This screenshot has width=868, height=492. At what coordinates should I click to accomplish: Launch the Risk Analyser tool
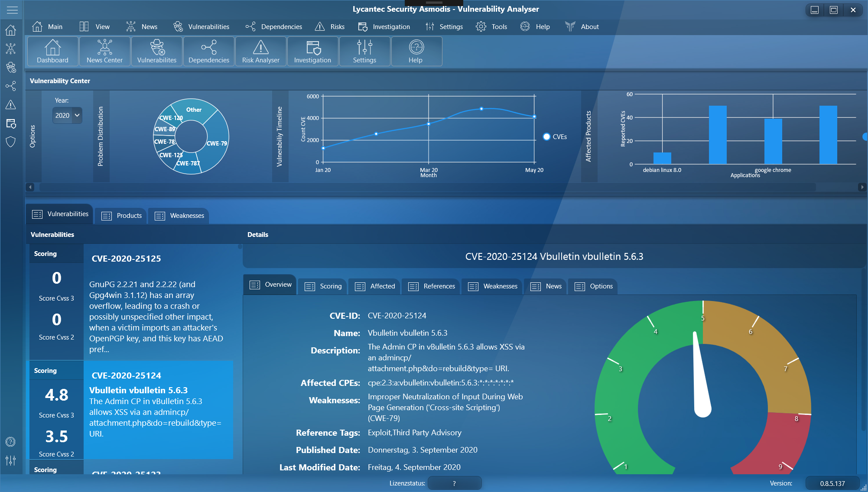click(260, 51)
